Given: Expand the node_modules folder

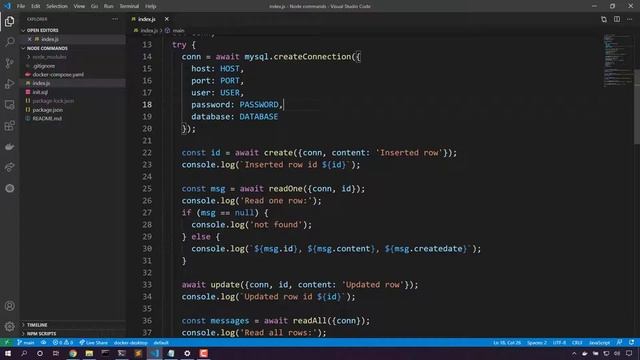Looking at the screenshot, I should [x=49, y=57].
